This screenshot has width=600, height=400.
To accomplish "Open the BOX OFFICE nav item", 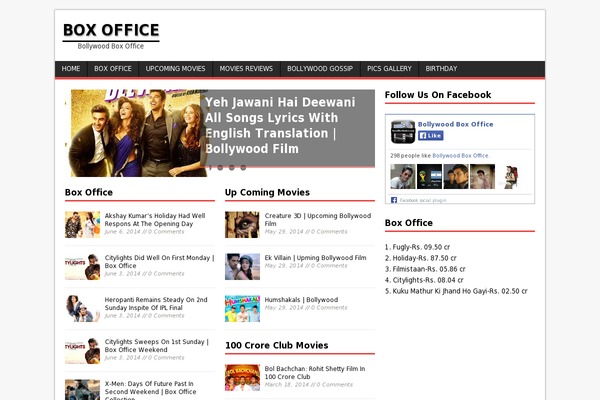I will [113, 69].
